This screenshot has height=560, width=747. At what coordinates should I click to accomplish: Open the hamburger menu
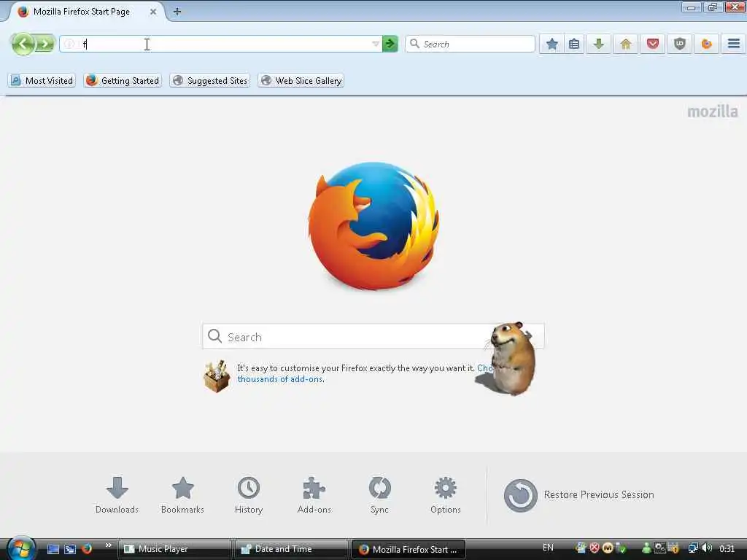734,44
